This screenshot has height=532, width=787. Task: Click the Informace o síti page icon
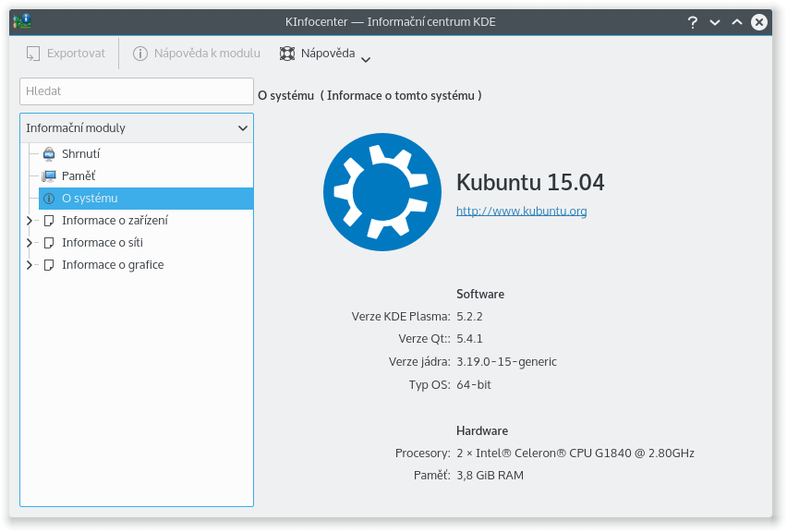pos(49,243)
